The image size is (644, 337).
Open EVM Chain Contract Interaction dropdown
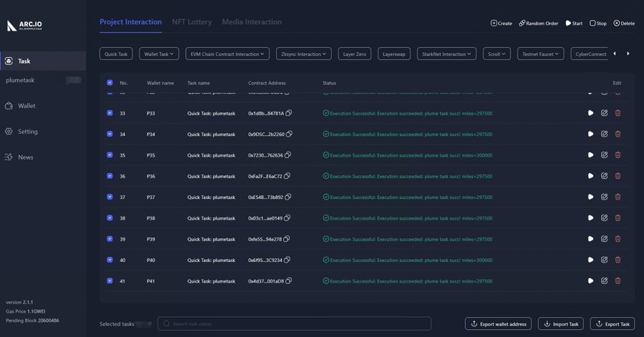[225, 54]
